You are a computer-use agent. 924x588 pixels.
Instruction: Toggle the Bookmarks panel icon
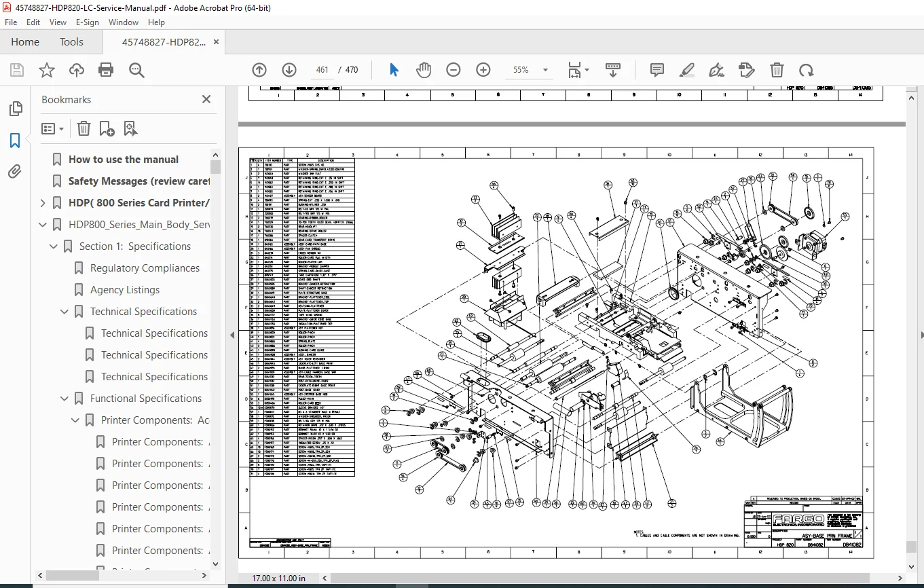coord(15,141)
